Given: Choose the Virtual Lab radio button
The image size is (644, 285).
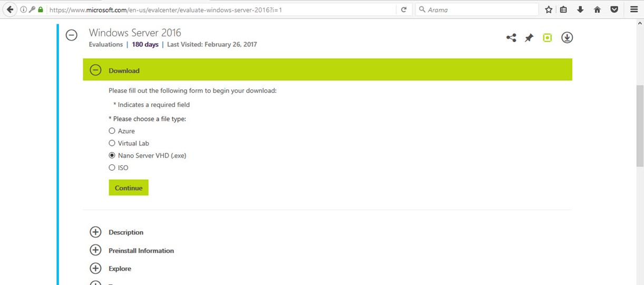Looking at the screenshot, I should coord(112,143).
